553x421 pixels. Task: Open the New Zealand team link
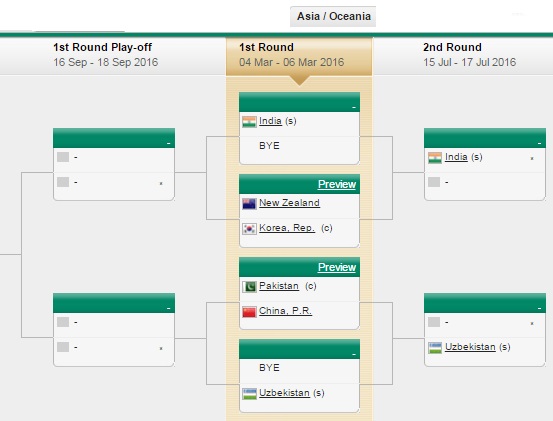pos(289,203)
